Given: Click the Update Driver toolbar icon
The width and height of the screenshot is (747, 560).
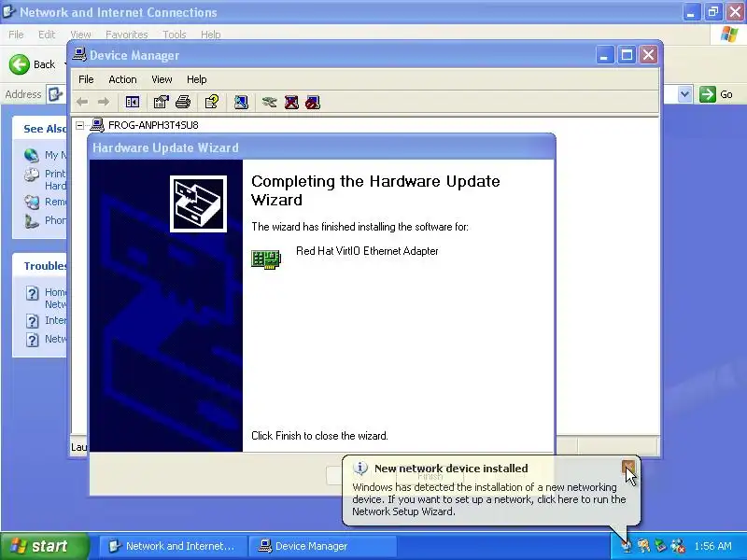Looking at the screenshot, I should [x=269, y=102].
